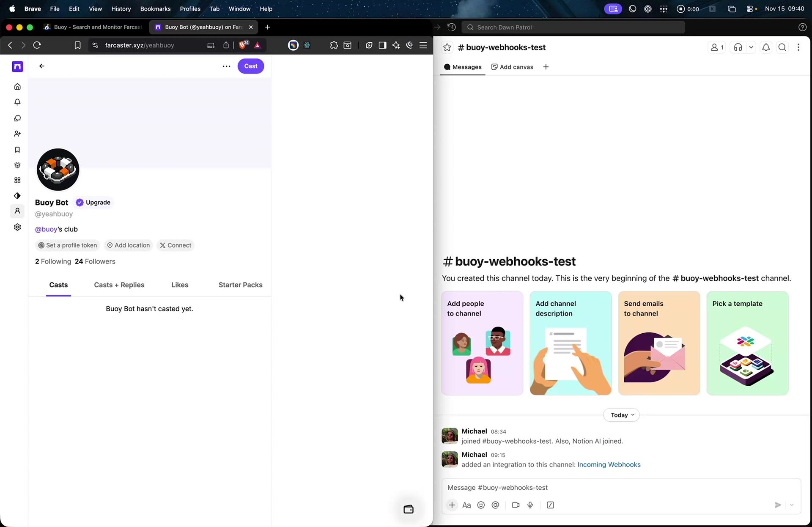
Task: Toggle text formatting with Aa button
Action: (466, 505)
